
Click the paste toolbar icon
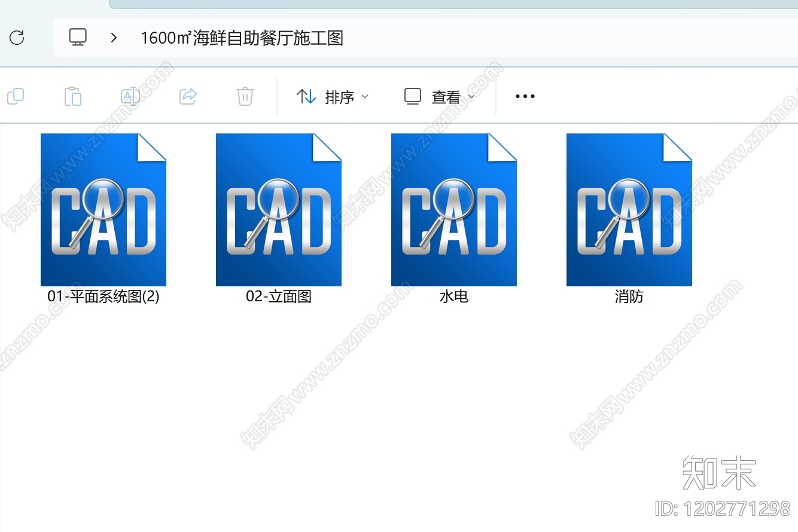coord(73,96)
